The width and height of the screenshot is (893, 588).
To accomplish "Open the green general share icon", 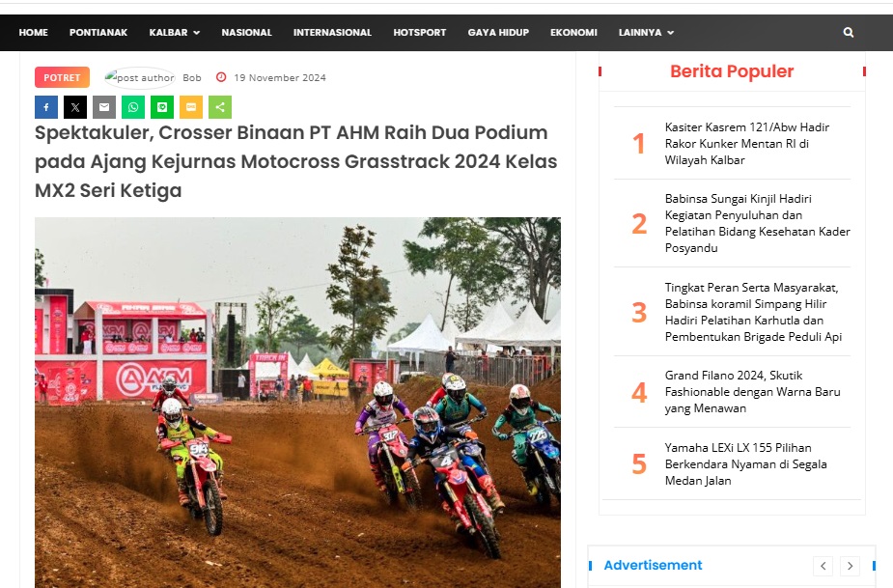I will pos(220,107).
